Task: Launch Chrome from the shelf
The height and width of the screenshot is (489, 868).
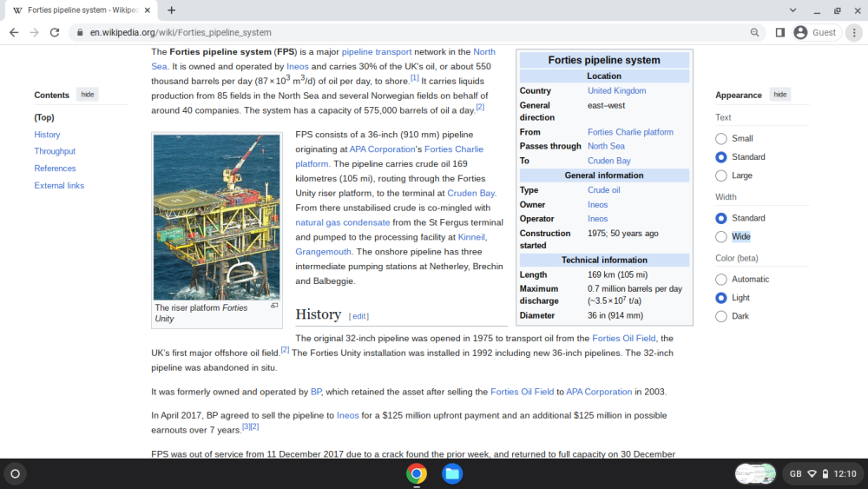Action: [x=417, y=474]
